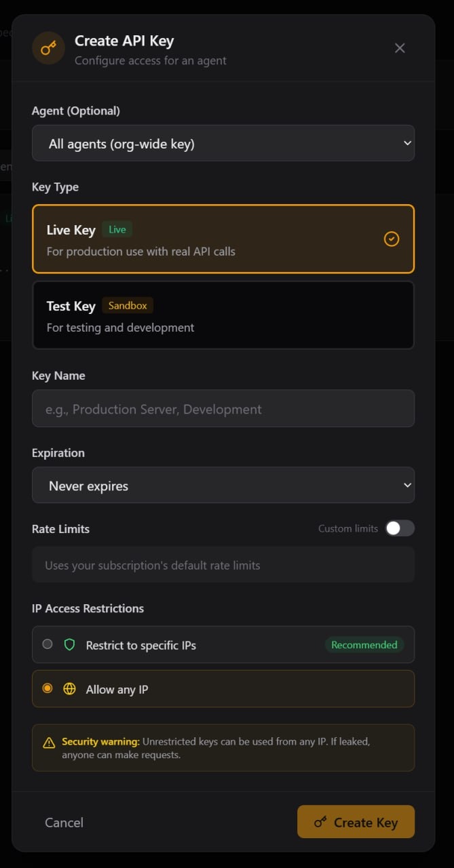Select the Allow any IP radio button
The width and height of the screenshot is (454, 868).
[47, 688]
